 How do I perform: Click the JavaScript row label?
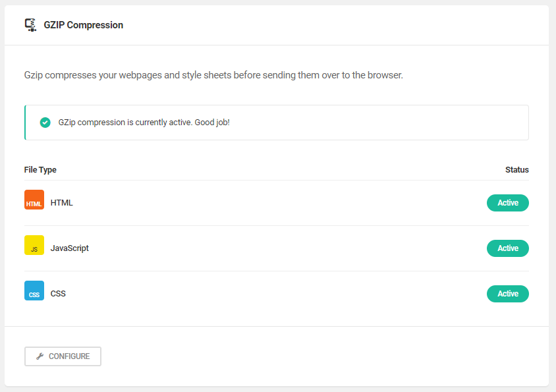pos(70,248)
